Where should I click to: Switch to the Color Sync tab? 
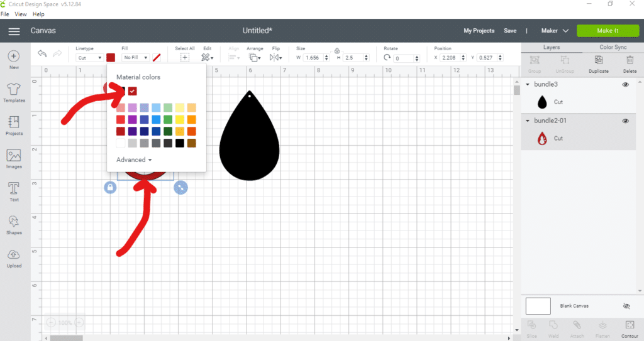tap(613, 47)
